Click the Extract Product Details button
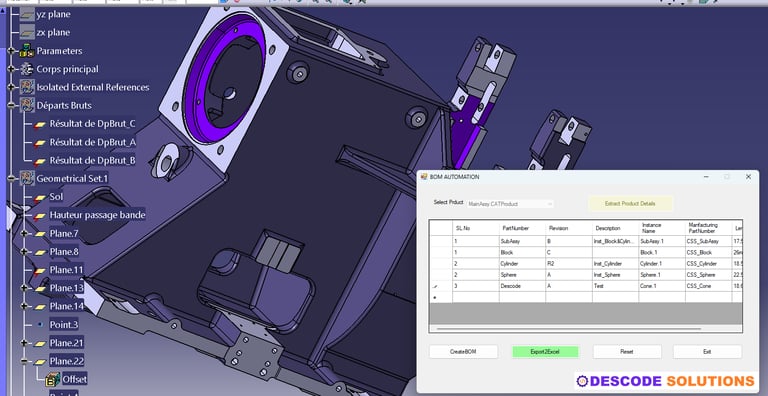 coord(630,203)
